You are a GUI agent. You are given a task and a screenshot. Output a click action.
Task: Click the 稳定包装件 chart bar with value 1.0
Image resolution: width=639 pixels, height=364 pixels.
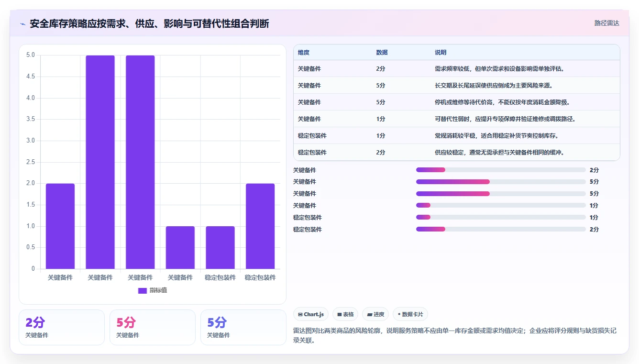(x=220, y=247)
